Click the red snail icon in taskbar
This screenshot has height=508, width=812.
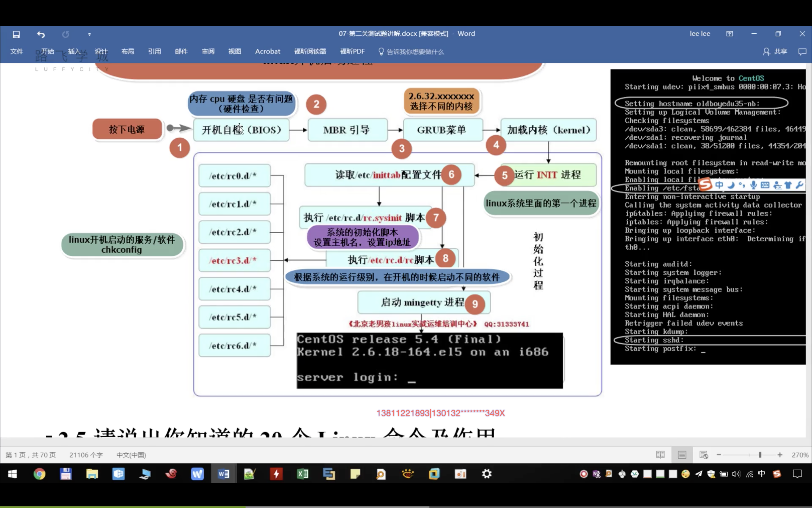171,474
